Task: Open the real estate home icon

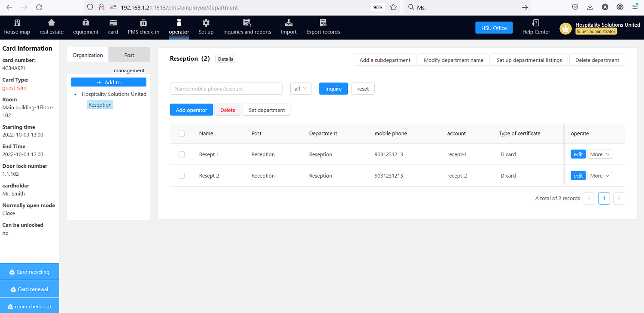Action: click(x=52, y=23)
